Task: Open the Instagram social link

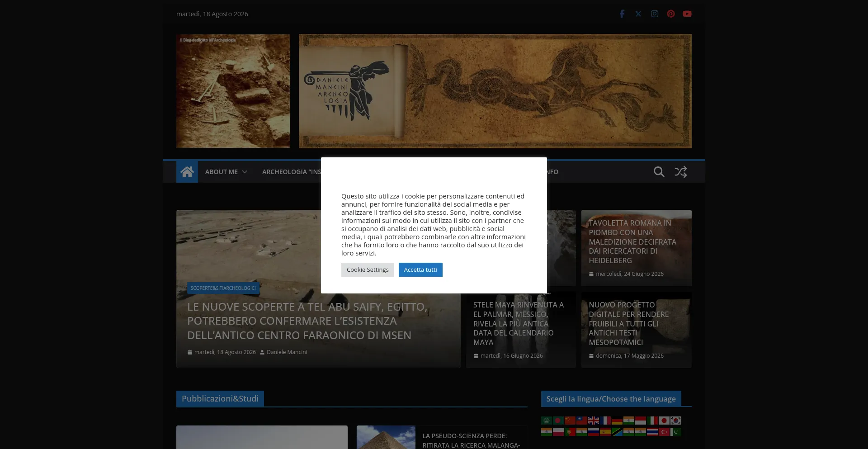Action: click(655, 14)
